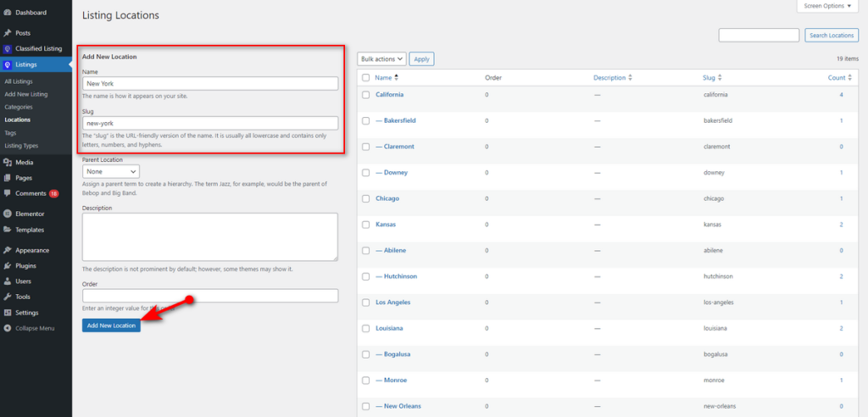Open the Bogalusa location link

click(393, 354)
